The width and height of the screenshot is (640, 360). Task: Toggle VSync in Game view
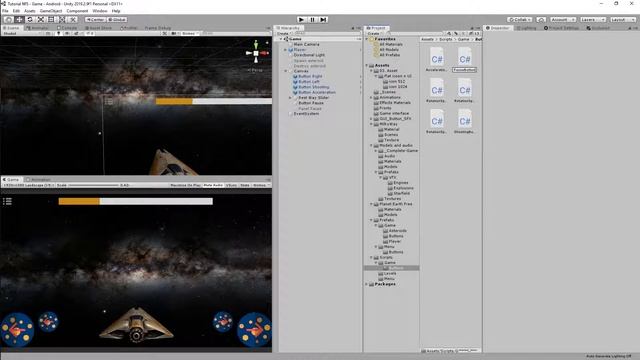[231, 185]
